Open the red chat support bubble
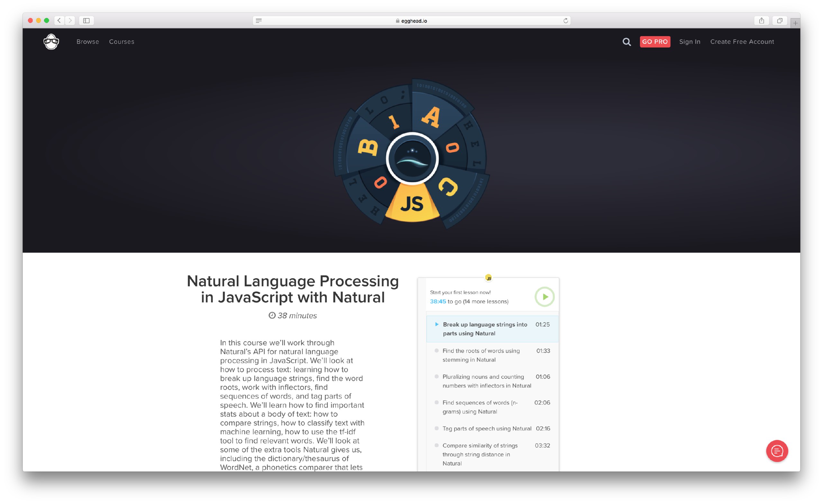This screenshot has width=823, height=504. [x=777, y=451]
